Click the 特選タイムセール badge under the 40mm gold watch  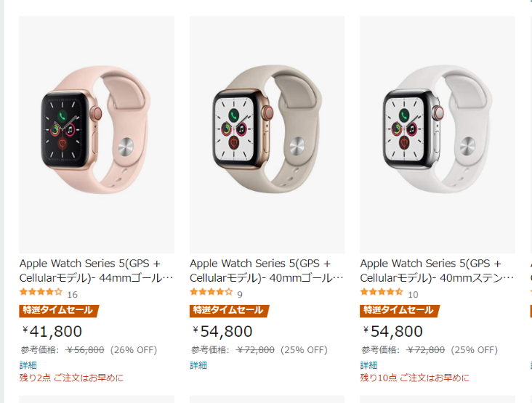click(229, 311)
